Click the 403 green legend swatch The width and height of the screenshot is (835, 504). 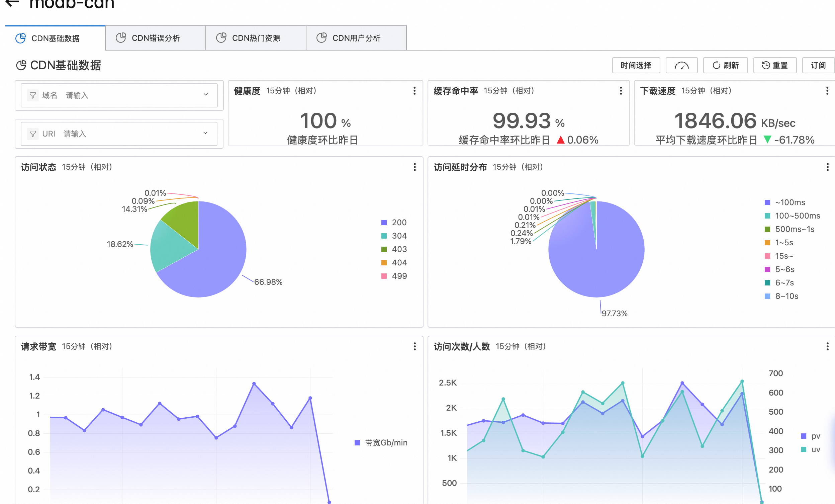point(384,249)
